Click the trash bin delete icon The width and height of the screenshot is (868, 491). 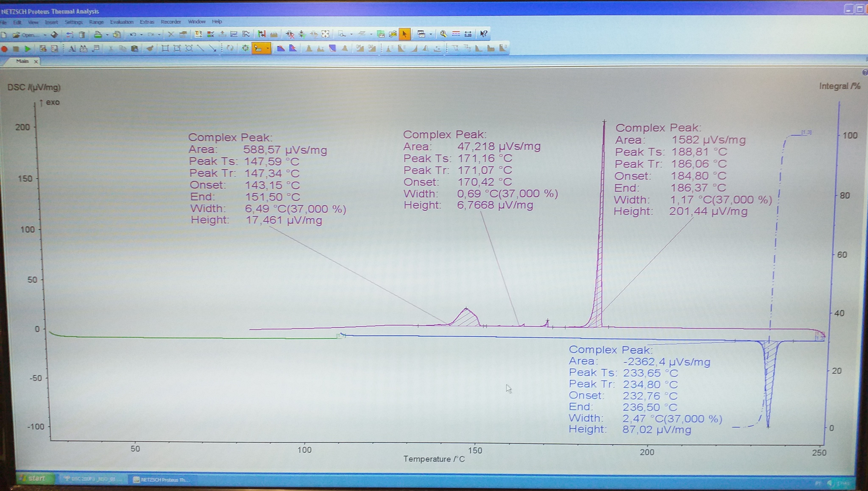[82, 34]
